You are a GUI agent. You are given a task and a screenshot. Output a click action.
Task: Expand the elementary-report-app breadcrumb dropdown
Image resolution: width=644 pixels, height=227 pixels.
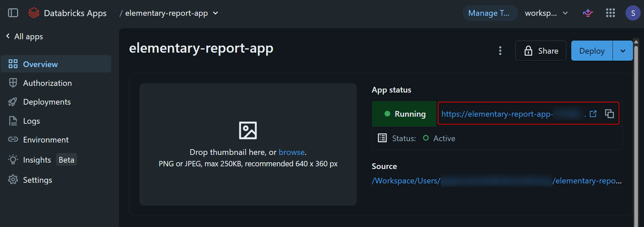(215, 13)
